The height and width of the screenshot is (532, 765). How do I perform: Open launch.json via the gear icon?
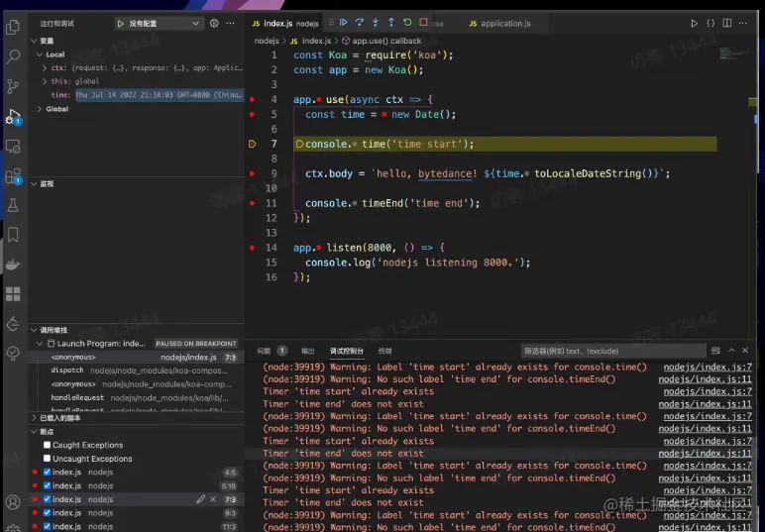tap(214, 23)
